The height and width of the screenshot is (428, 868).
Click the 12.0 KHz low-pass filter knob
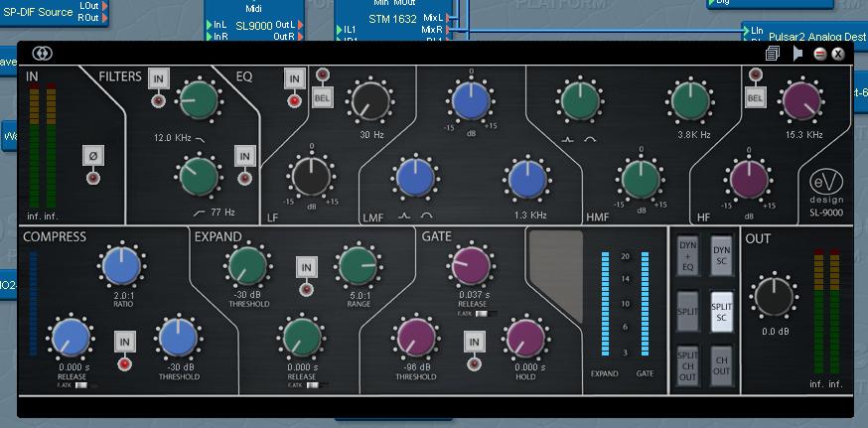tap(199, 100)
